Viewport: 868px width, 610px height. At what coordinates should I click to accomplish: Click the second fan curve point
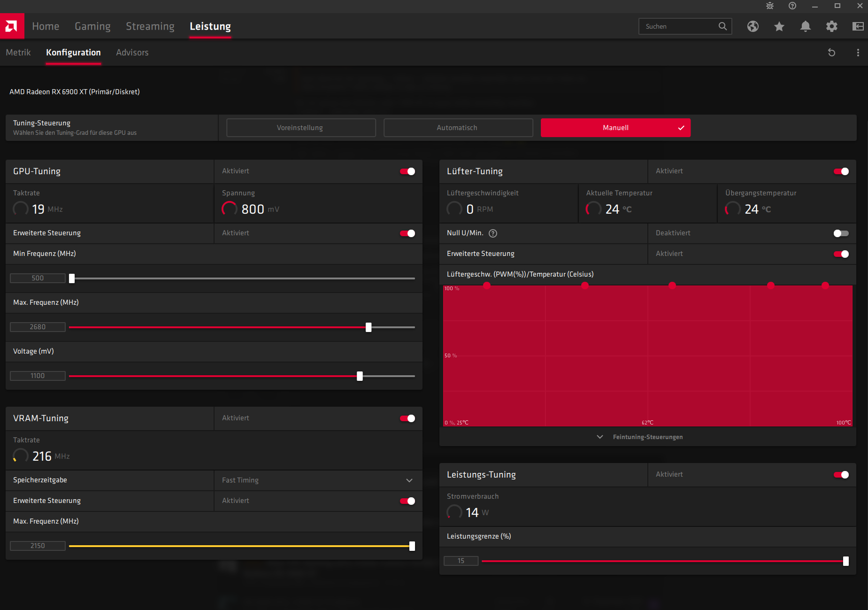pos(585,286)
